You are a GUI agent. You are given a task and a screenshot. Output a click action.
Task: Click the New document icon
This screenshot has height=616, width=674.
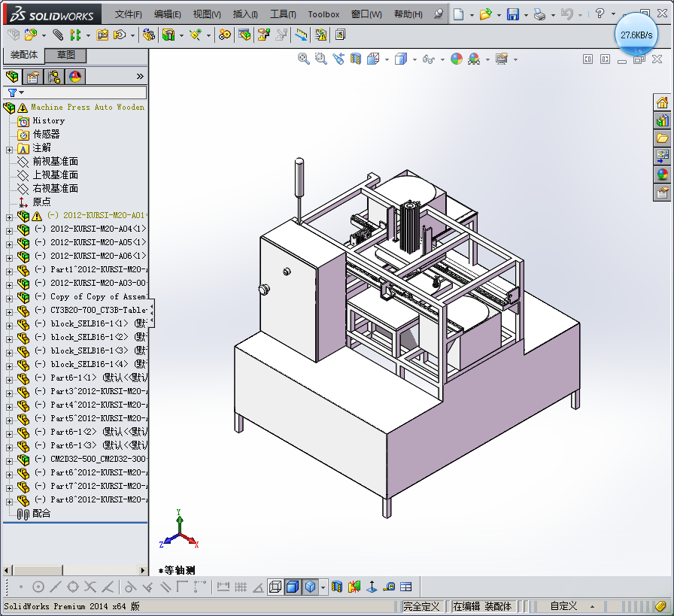459,14
